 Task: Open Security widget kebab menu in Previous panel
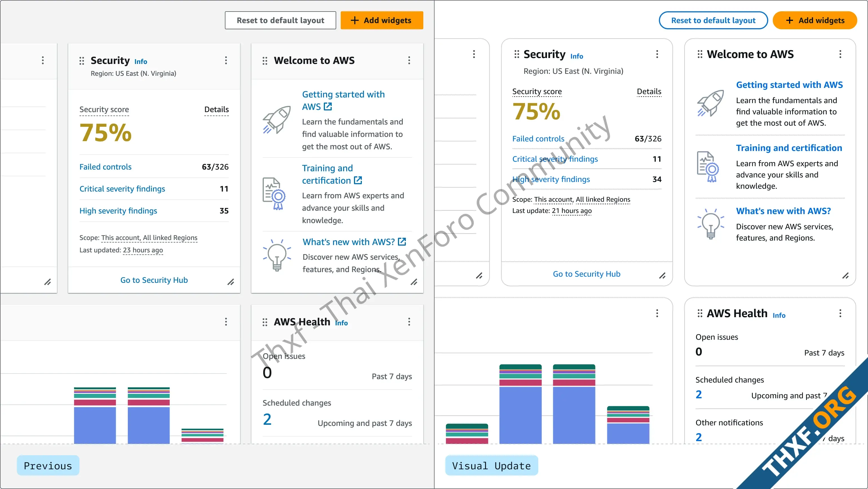point(226,60)
